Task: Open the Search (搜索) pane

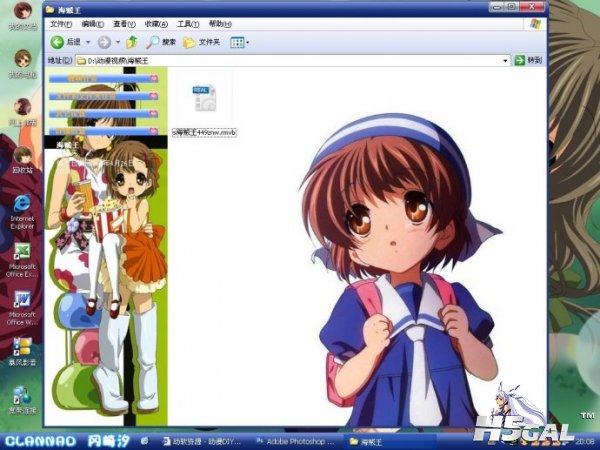Action: 160,42
